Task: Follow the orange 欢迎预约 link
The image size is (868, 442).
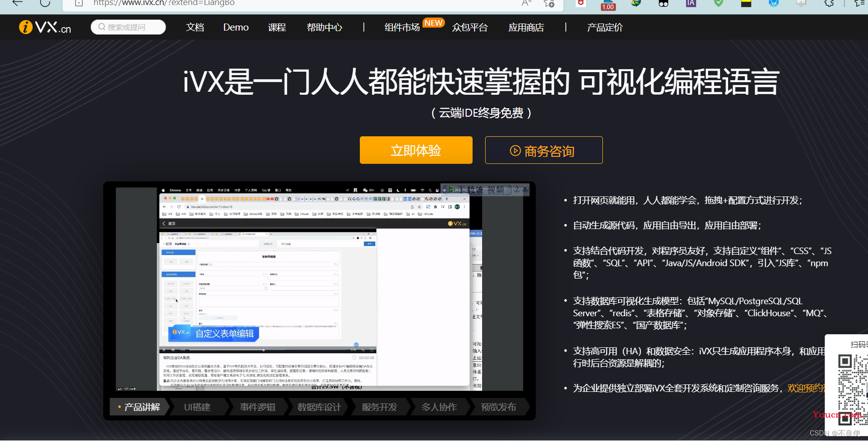Action: coord(806,388)
